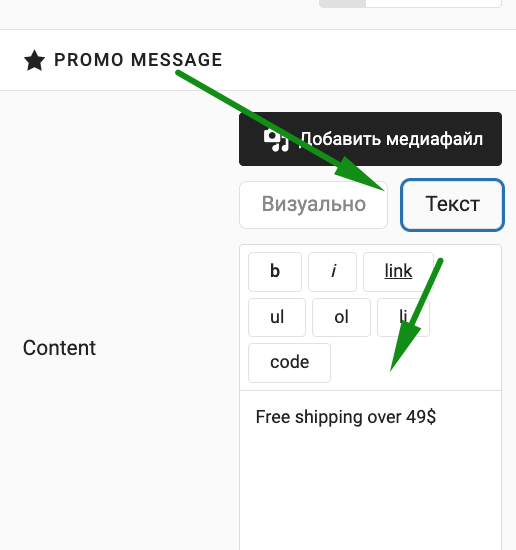The height and width of the screenshot is (550, 516).
Task: Click the Content field label
Action: click(59, 348)
